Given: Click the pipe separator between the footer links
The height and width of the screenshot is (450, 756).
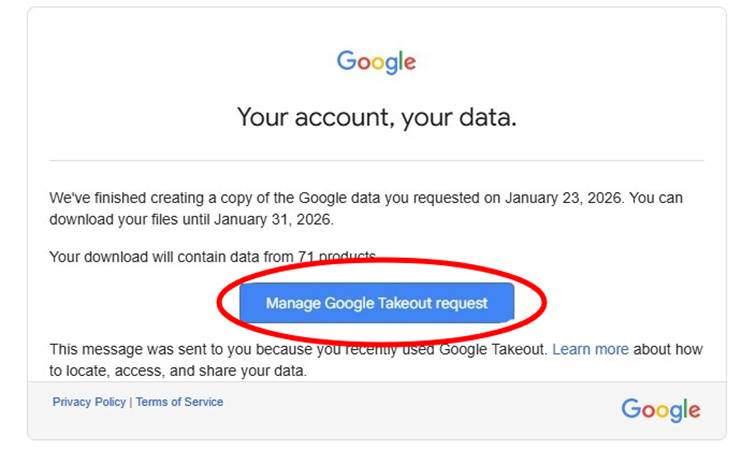Looking at the screenshot, I should click(130, 402).
